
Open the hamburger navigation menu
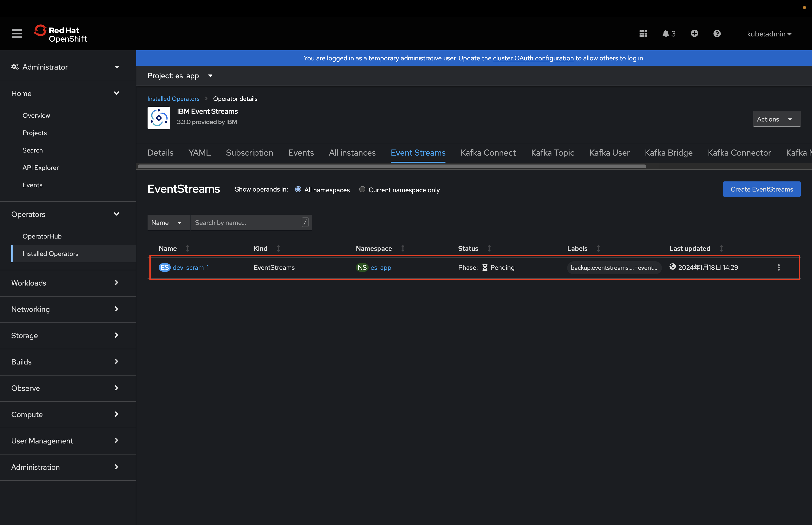click(x=17, y=33)
